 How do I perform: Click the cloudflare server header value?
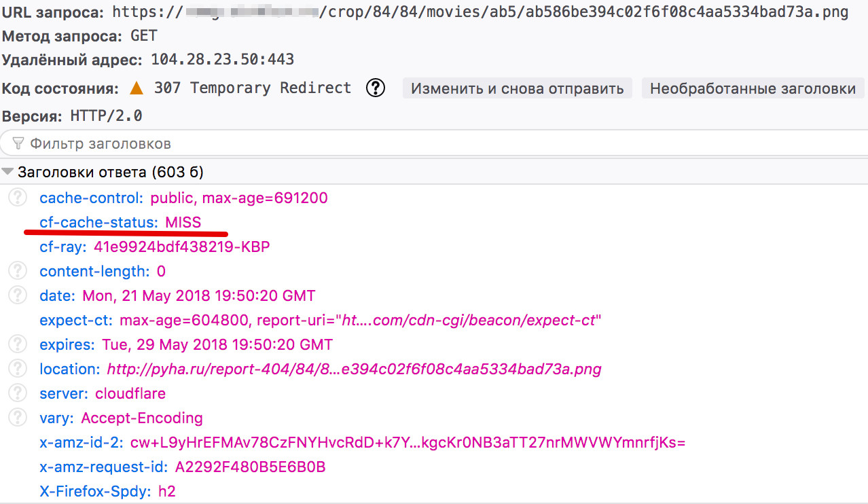click(130, 393)
